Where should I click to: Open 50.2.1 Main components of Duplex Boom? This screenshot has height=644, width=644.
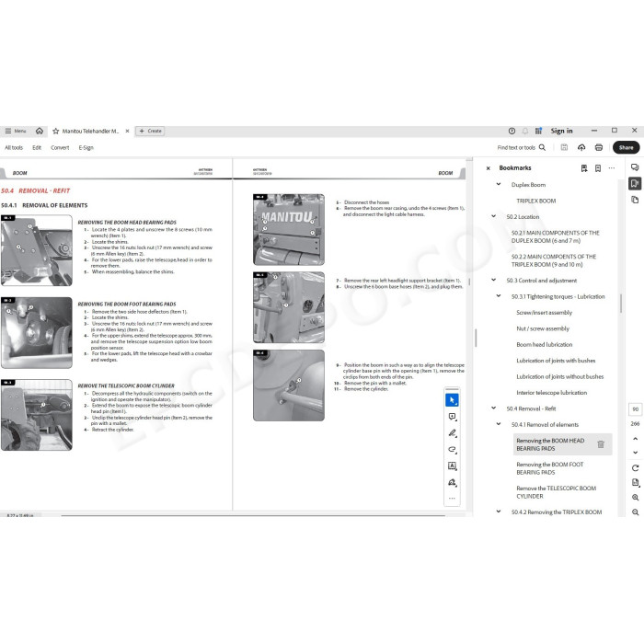(556, 236)
